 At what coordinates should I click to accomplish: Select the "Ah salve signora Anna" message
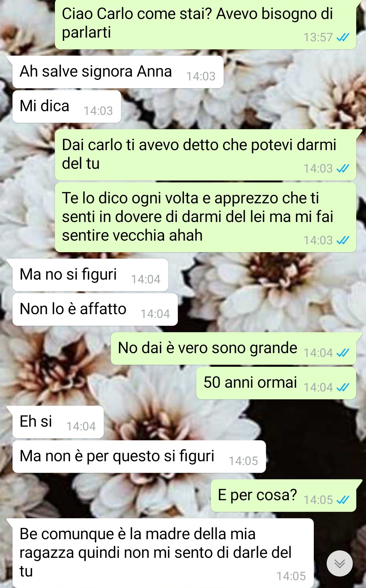coord(118,72)
